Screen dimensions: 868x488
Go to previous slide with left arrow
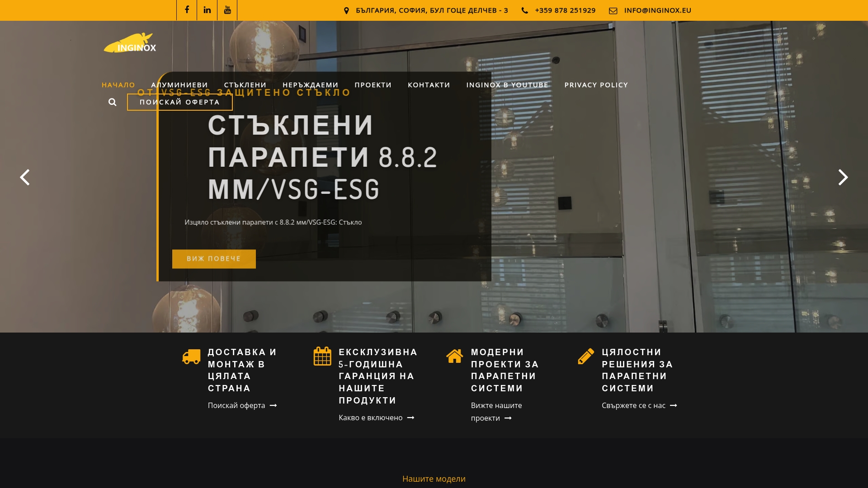tap(25, 177)
